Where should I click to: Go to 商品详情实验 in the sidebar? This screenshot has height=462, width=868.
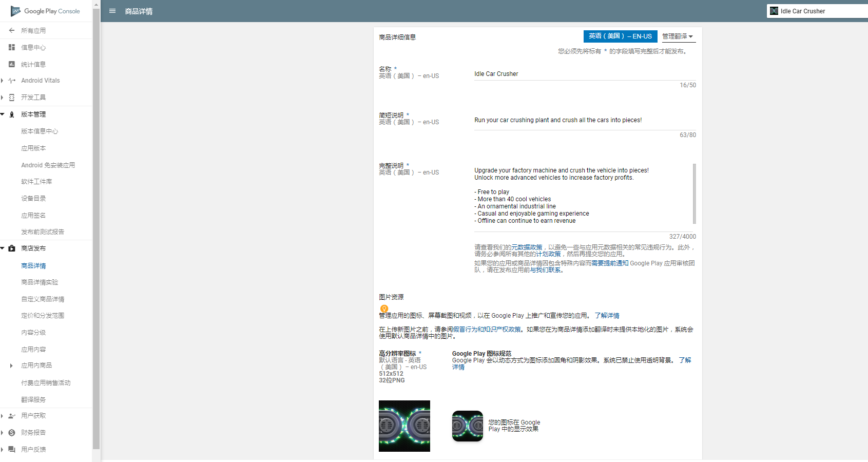tap(40, 282)
